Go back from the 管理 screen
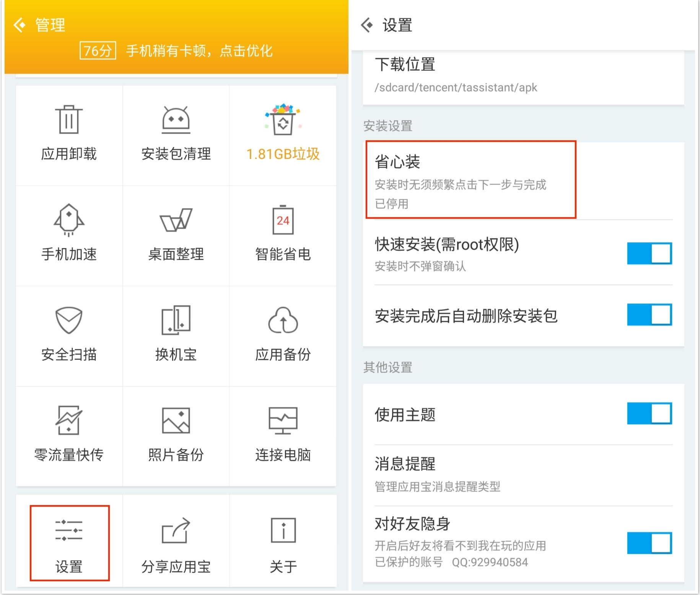 point(20,25)
